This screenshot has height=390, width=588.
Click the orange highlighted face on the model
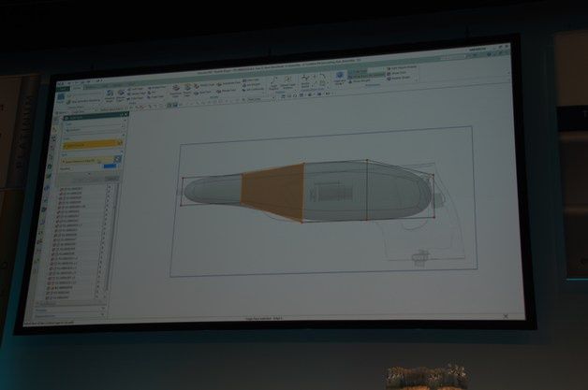point(273,192)
